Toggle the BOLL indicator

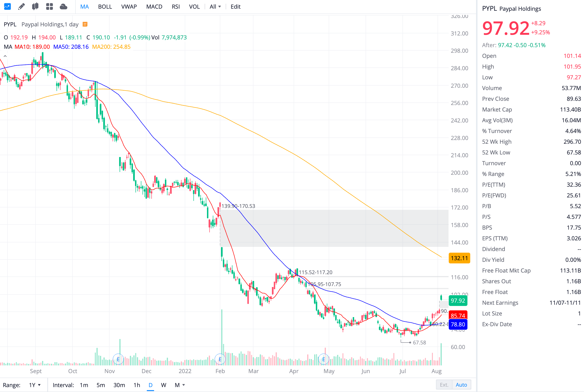coord(105,7)
